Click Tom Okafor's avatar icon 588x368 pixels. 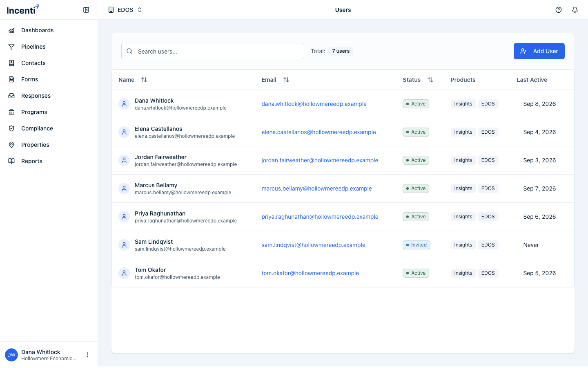(124, 273)
